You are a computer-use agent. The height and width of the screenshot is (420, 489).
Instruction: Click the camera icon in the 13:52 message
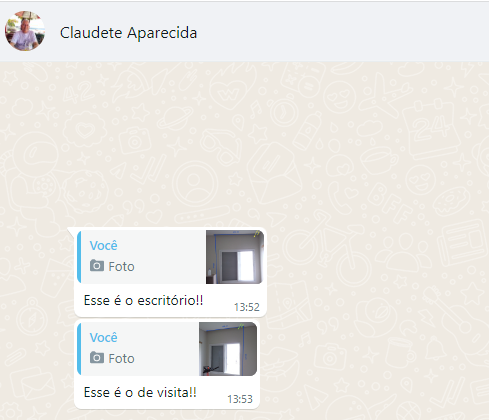pyautogui.click(x=97, y=266)
